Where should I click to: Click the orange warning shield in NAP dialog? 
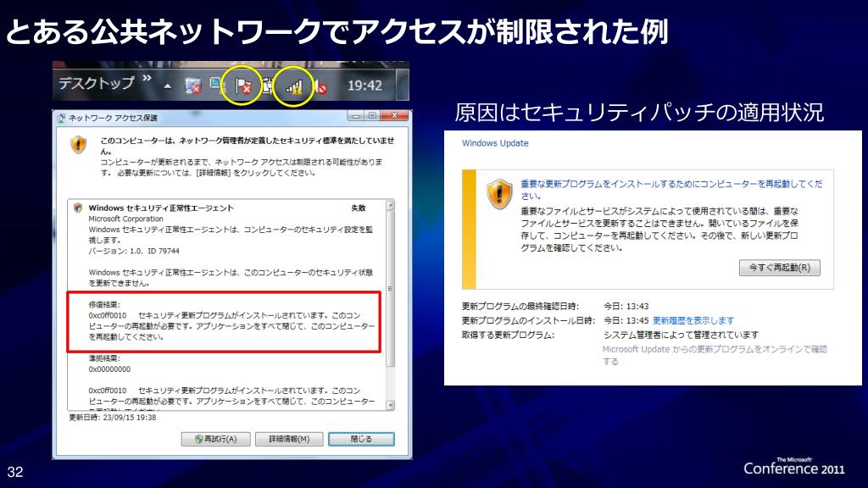(x=79, y=145)
